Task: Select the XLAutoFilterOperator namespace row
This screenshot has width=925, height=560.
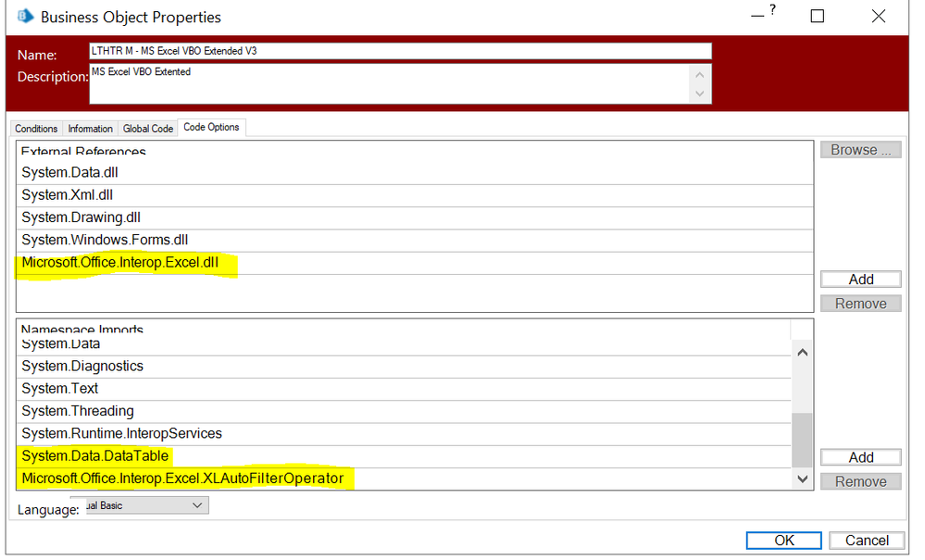Action: (x=404, y=479)
